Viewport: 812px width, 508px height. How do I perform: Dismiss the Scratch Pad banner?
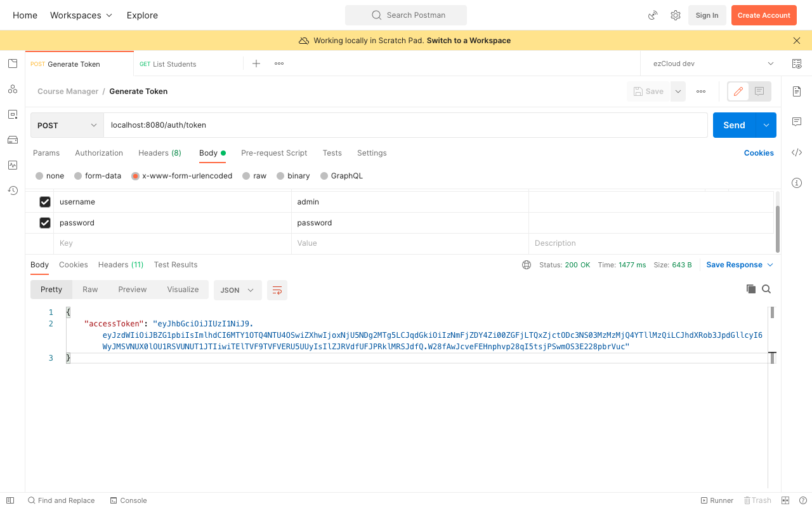797,41
